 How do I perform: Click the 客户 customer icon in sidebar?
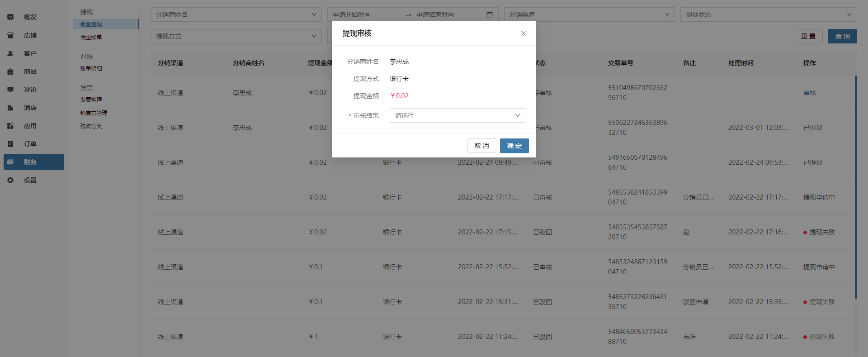coord(10,53)
